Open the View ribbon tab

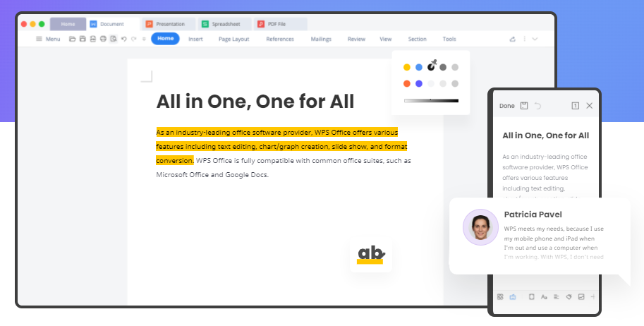(x=386, y=39)
